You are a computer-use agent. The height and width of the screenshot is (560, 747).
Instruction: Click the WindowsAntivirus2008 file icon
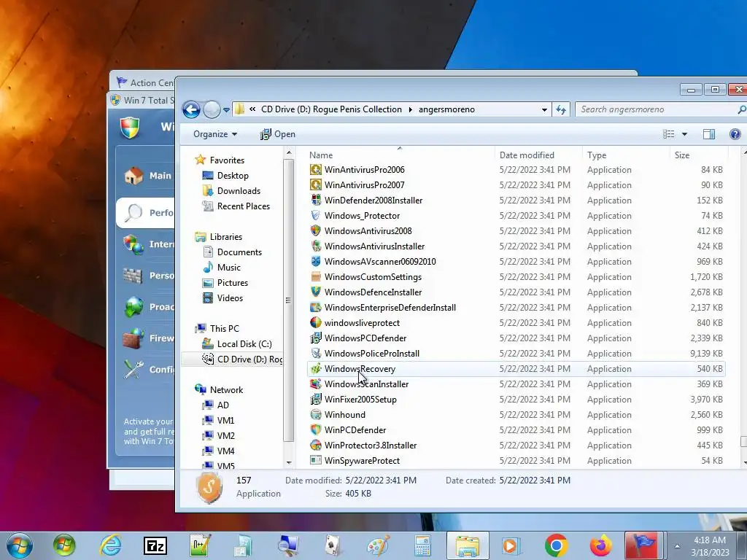pyautogui.click(x=315, y=230)
